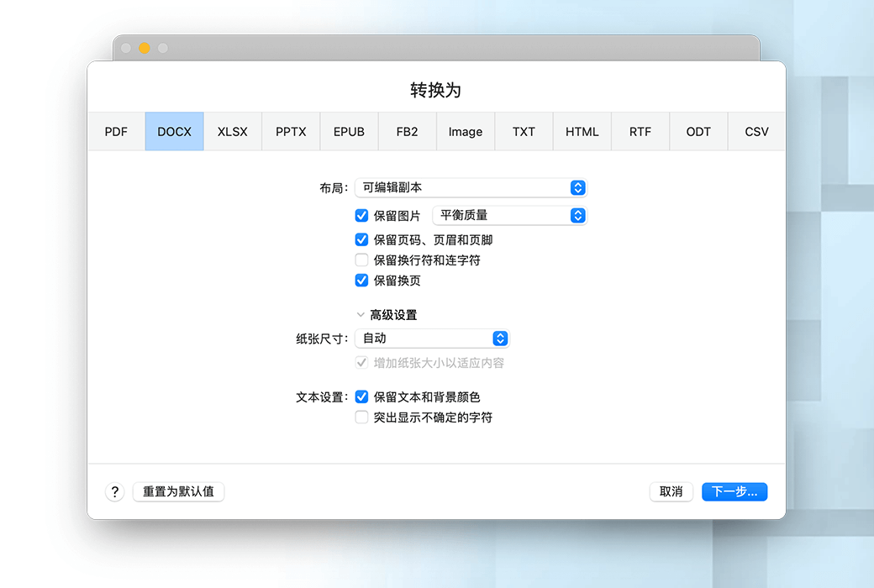Click the question mark help icon
Image resolution: width=874 pixels, height=588 pixels.
[115, 492]
